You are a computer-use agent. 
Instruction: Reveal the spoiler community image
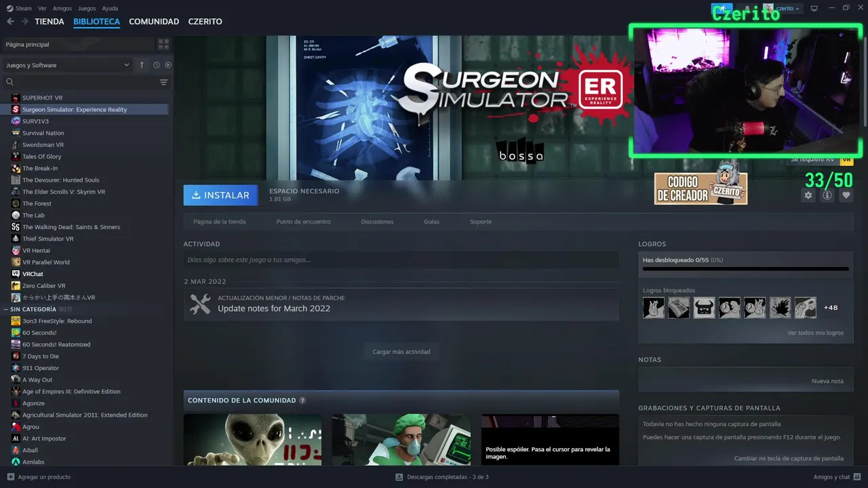click(550, 440)
